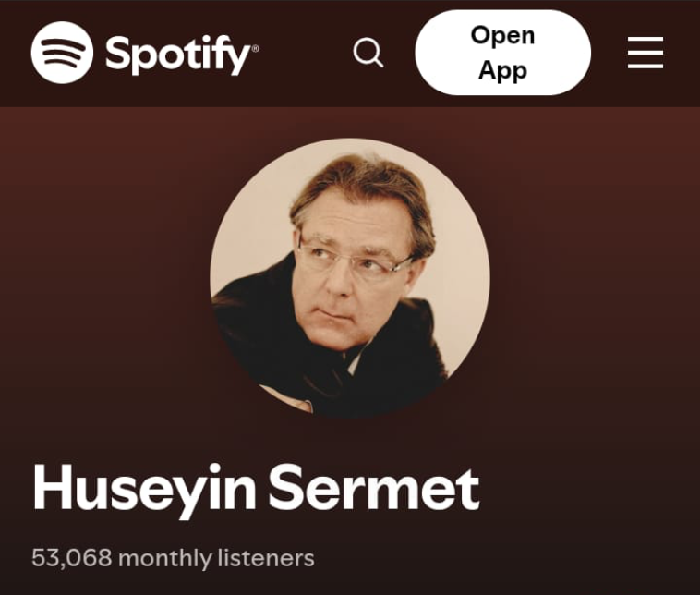Start a search with the magnifier icon
The width and height of the screenshot is (700, 595).
[368, 53]
